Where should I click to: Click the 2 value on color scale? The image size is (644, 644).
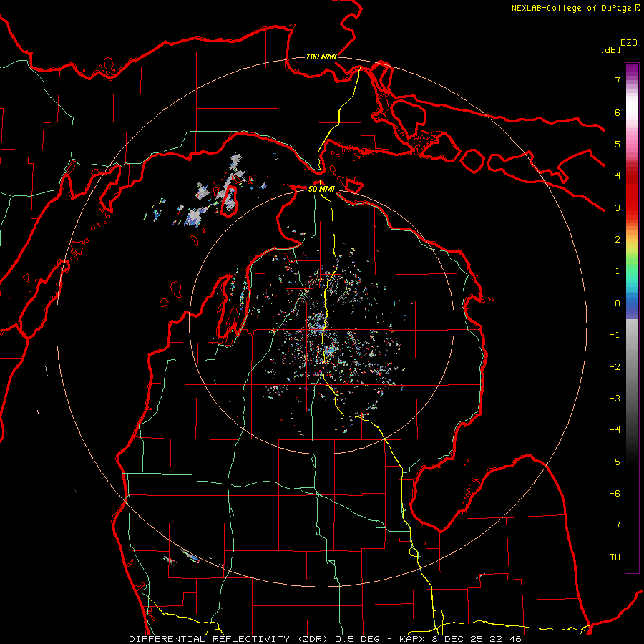tap(618, 240)
